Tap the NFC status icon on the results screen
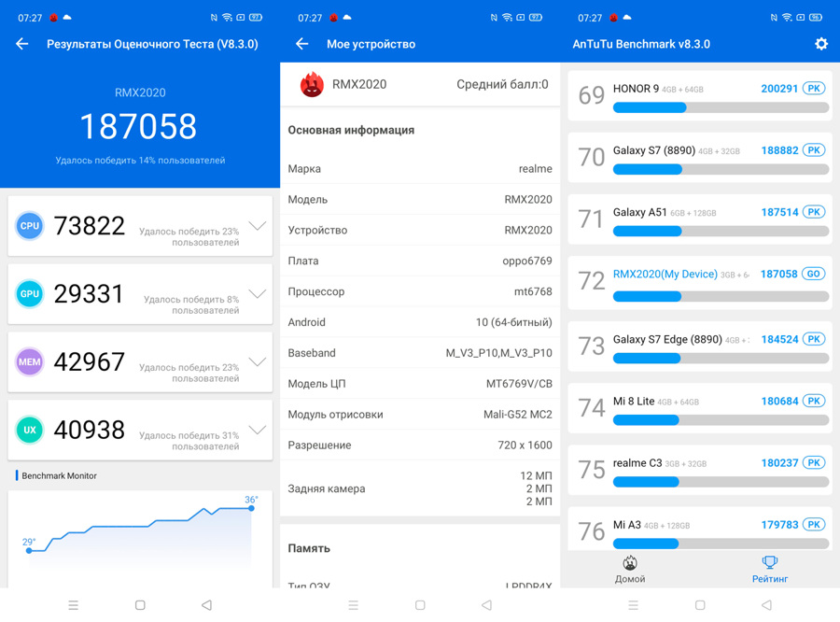Viewport: 840px width, 622px height. 214,18
